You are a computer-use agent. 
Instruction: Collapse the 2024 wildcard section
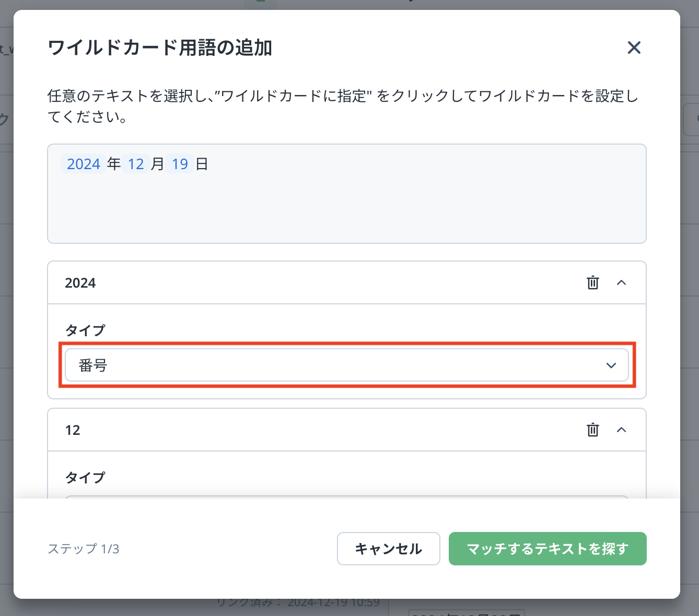coord(621,282)
